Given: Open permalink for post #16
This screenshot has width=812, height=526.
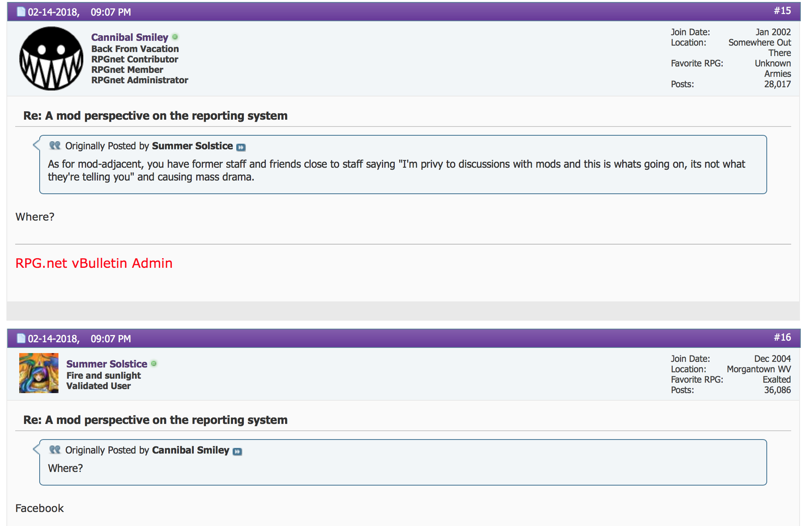Looking at the screenshot, I should [x=782, y=337].
